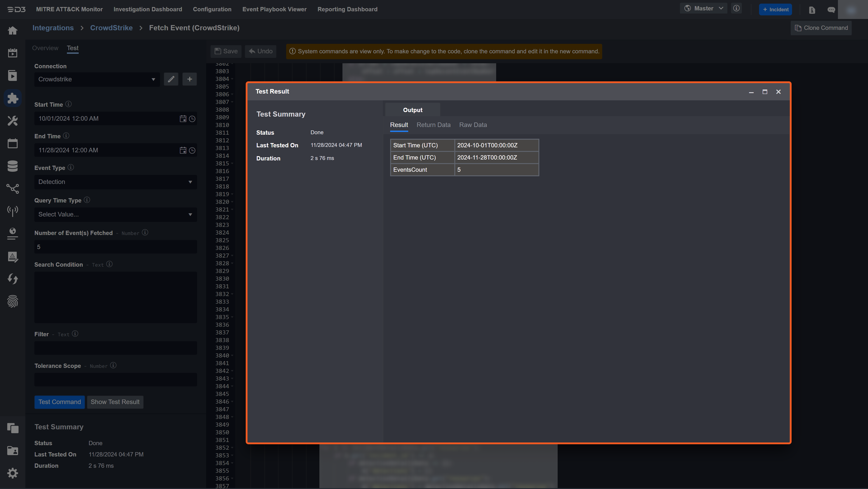868x489 pixels.
Task: Expand Query Time Type dropdown
Action: [115, 214]
